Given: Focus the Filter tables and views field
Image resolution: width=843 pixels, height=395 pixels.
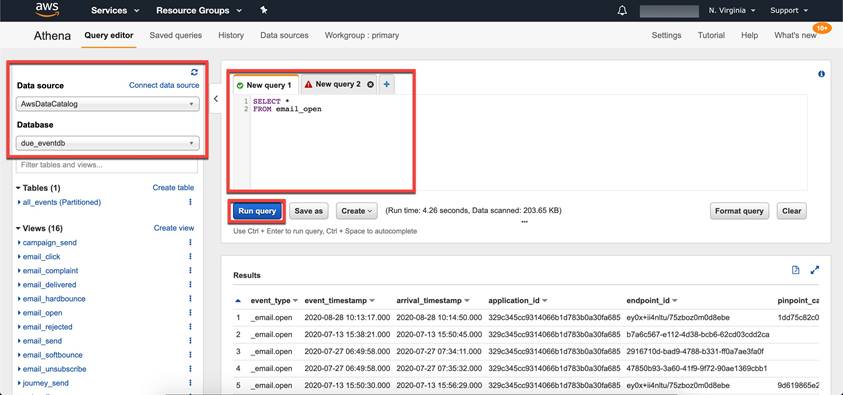Looking at the screenshot, I should [107, 165].
